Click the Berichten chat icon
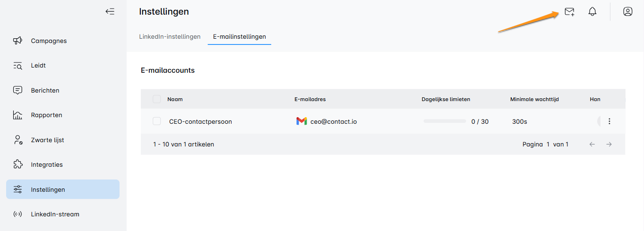Screen dimensions: 644x231 (18, 90)
